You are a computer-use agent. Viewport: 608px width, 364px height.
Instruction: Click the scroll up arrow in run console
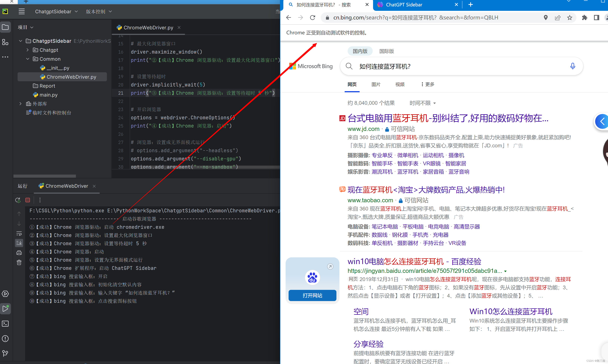click(x=19, y=214)
